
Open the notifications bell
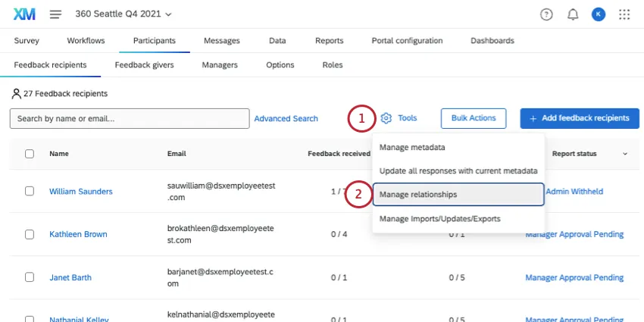click(573, 15)
